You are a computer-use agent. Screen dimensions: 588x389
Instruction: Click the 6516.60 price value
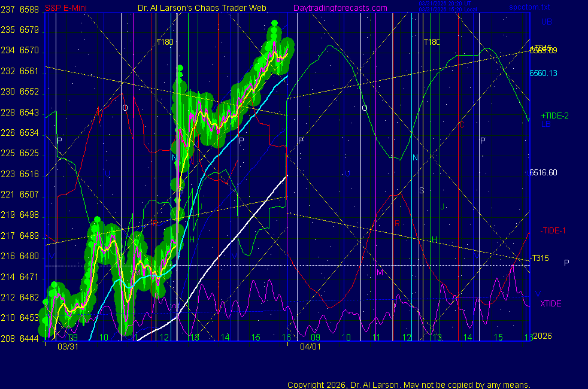coord(543,172)
